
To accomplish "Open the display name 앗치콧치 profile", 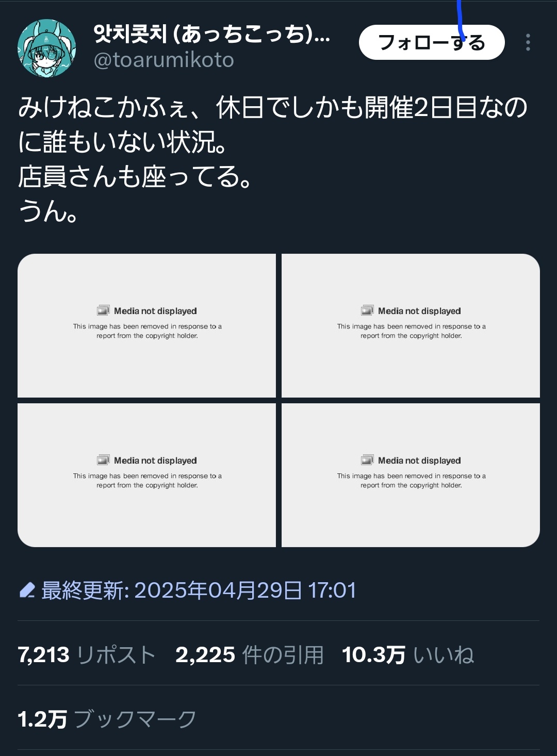I will (212, 34).
